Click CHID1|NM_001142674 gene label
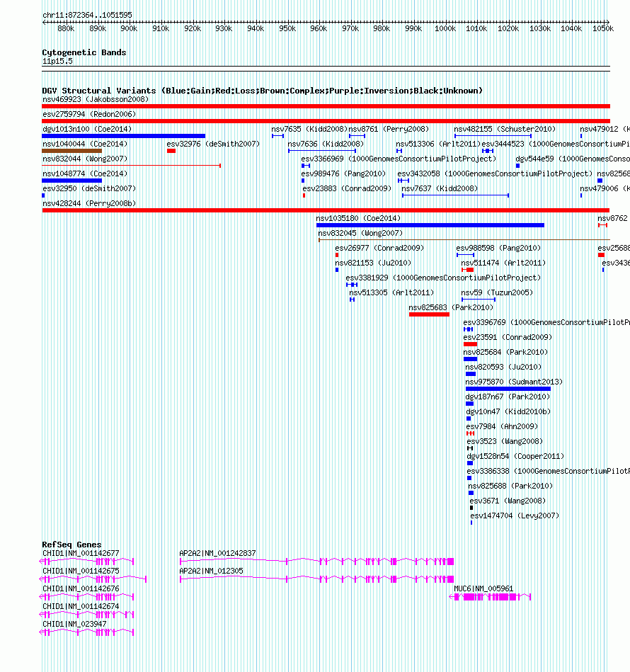This screenshot has height=672, width=630. (x=81, y=606)
